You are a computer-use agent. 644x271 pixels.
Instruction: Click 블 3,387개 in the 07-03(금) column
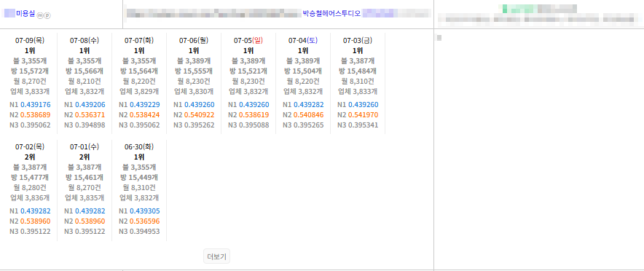(357, 60)
